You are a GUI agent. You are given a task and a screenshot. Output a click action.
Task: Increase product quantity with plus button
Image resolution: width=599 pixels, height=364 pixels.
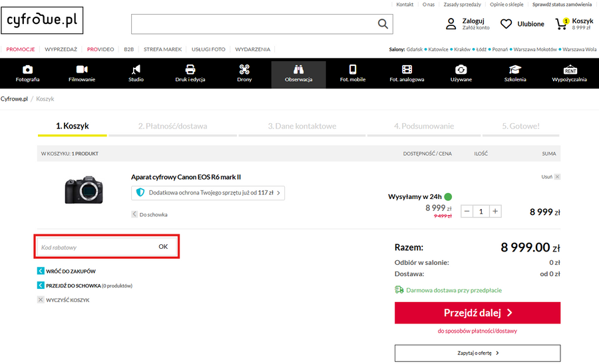495,211
